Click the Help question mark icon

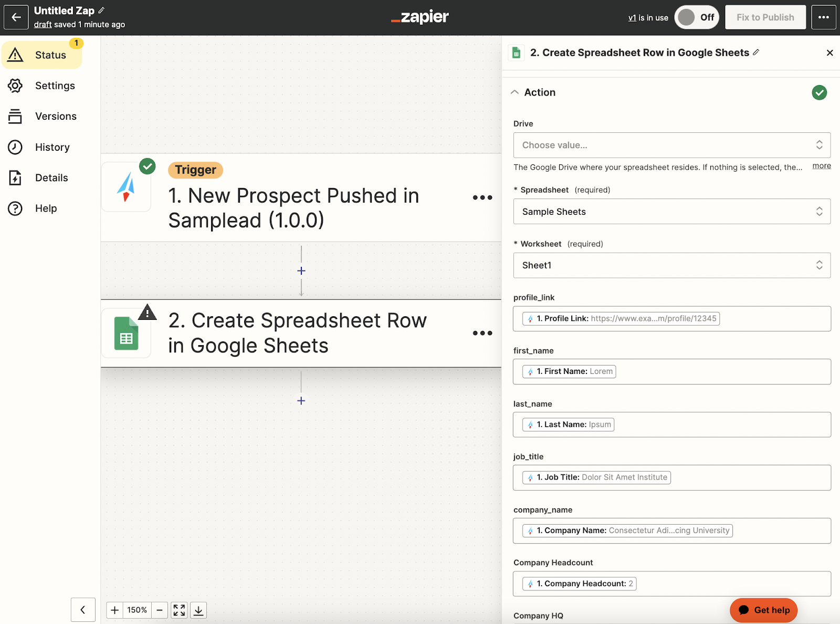15,209
